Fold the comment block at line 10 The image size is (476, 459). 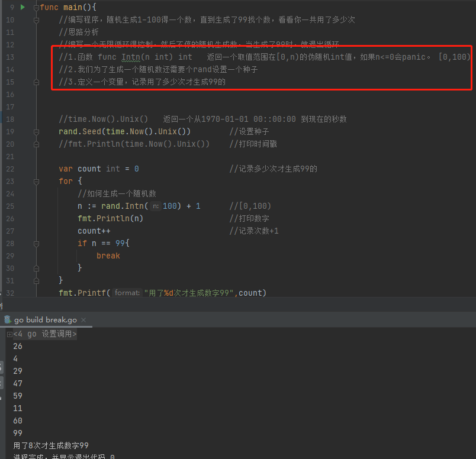point(36,20)
